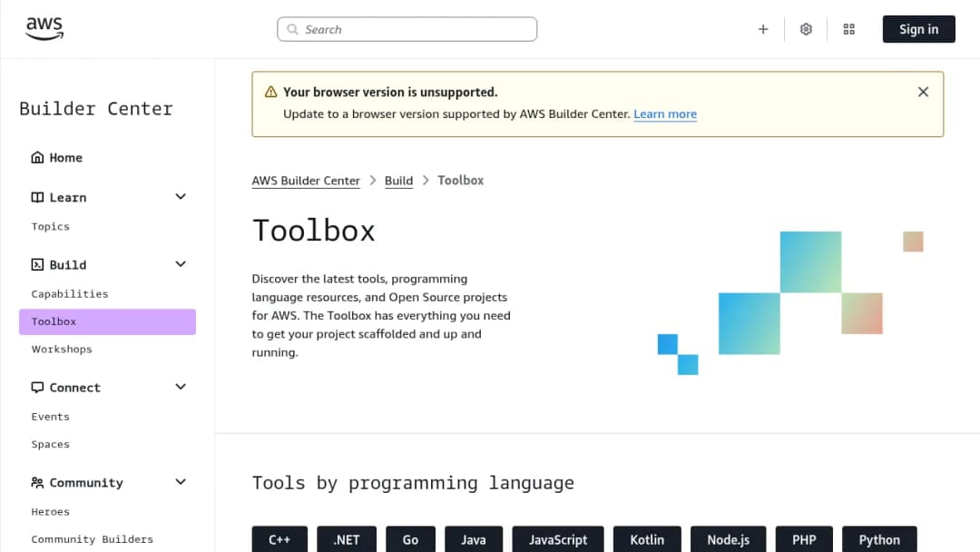Screen dimensions: 980x552
Task: Select the highlighted Toolbox sidebar item
Action: coord(107,321)
